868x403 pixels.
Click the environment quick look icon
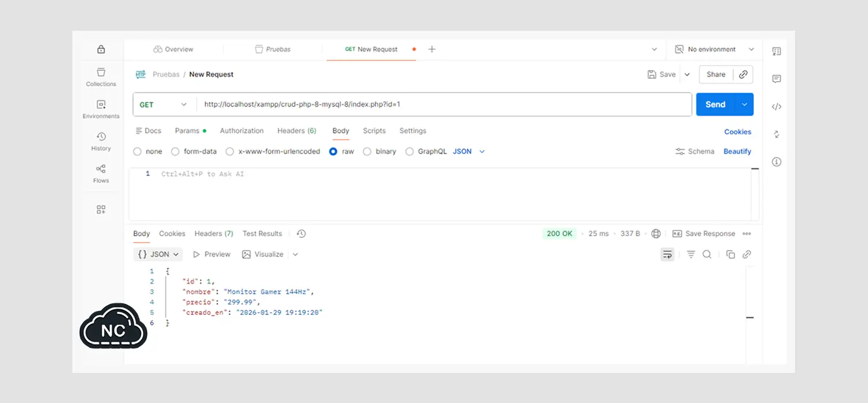(679, 50)
